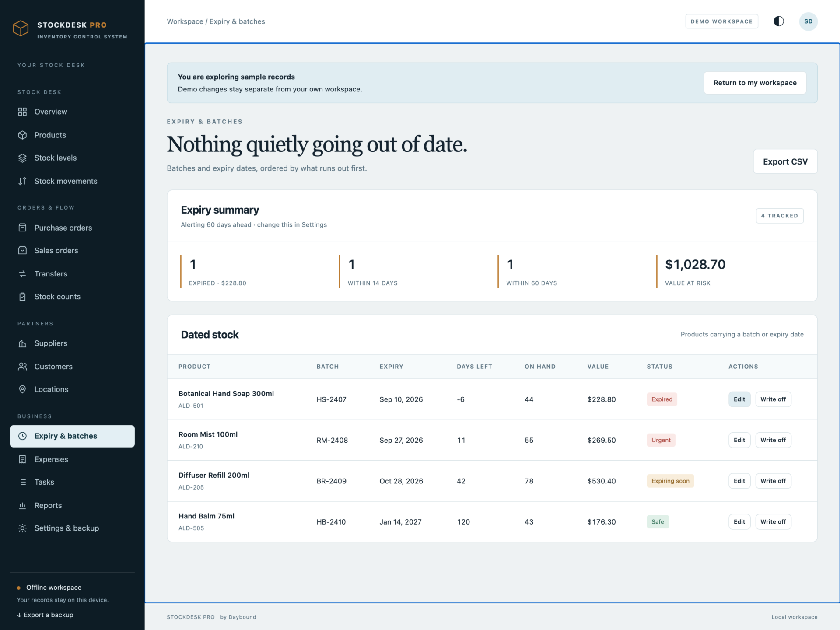Click the Products box icon
The height and width of the screenshot is (630, 840).
click(22, 135)
